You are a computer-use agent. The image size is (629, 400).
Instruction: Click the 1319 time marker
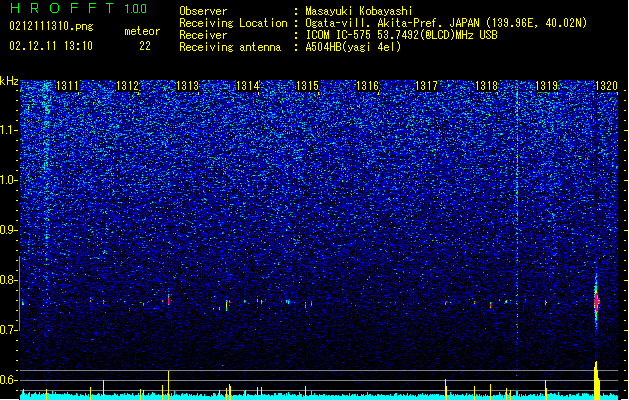click(x=546, y=86)
